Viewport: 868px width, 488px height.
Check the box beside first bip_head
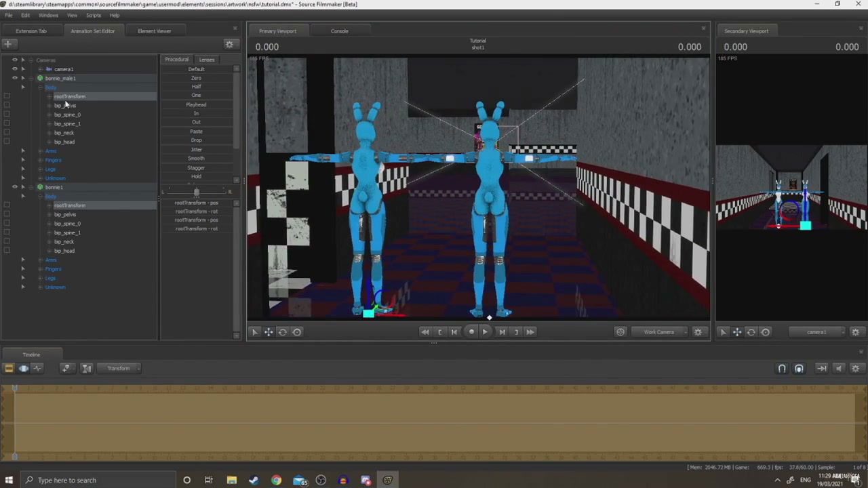(x=7, y=142)
